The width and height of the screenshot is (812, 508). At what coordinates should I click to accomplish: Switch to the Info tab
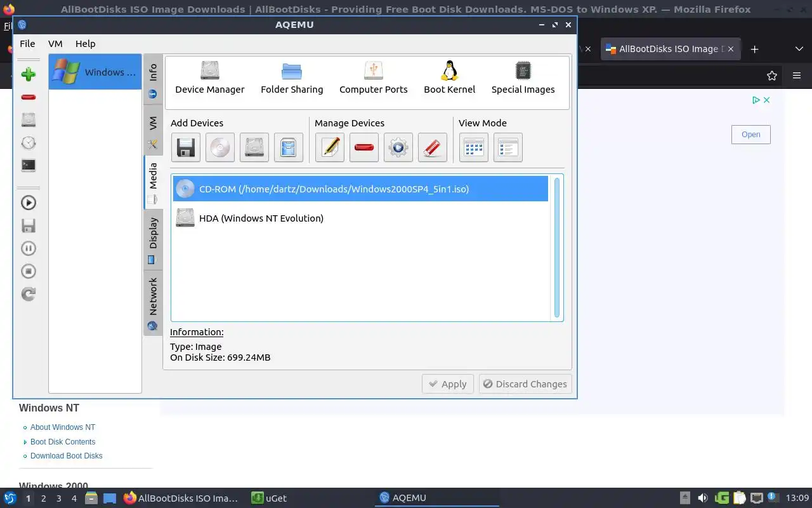(x=153, y=79)
